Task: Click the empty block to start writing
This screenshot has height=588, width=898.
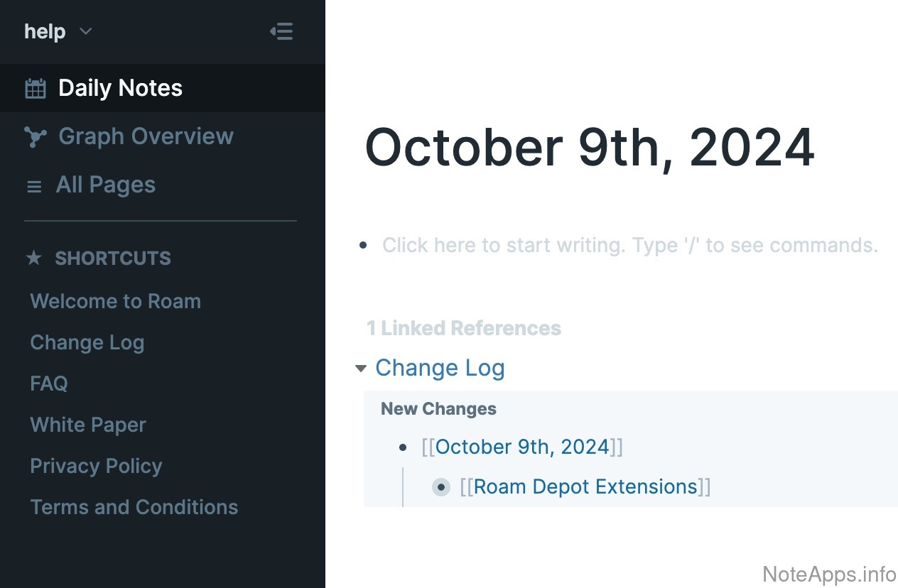Action: tap(629, 246)
